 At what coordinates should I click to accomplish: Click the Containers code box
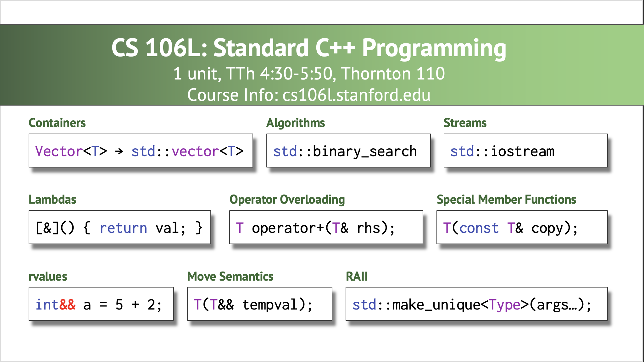141,151
